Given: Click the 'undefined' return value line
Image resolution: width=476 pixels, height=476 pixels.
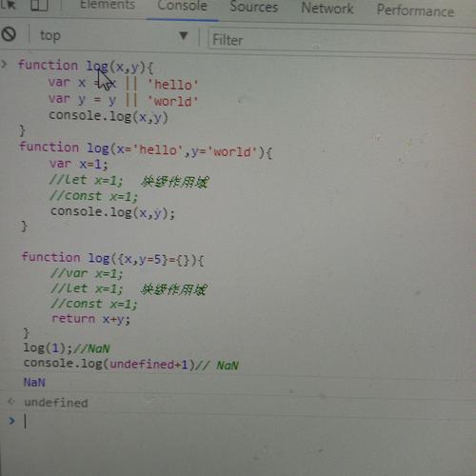Looking at the screenshot, I should pyautogui.click(x=56, y=403).
